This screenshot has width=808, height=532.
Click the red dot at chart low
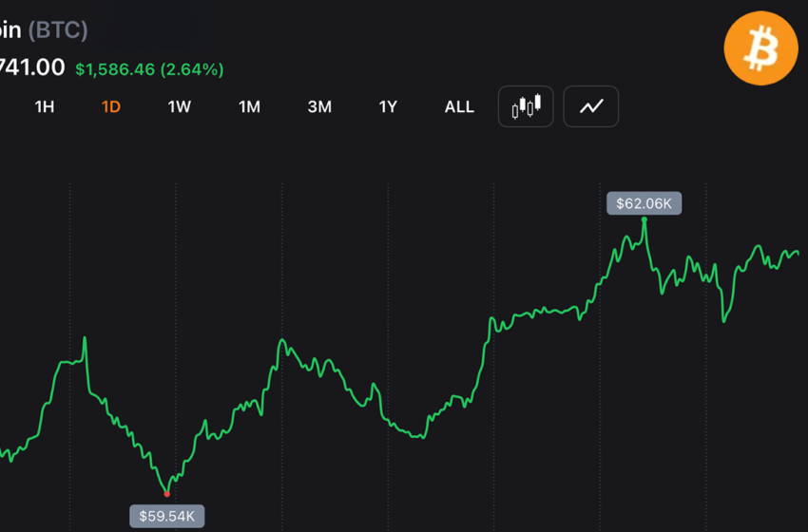pyautogui.click(x=167, y=494)
